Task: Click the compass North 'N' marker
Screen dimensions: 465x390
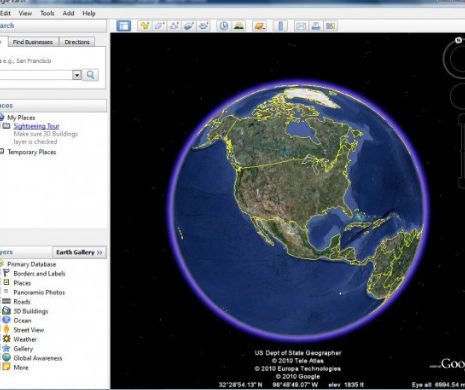Action: [x=458, y=40]
